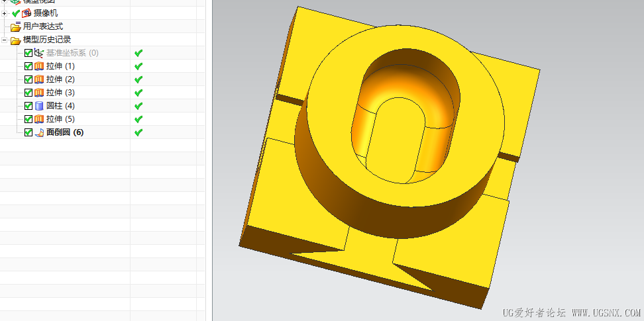Uncheck the 拉伸 (2) feature checkbox
Screen dimensions: 644x321
tap(28, 79)
